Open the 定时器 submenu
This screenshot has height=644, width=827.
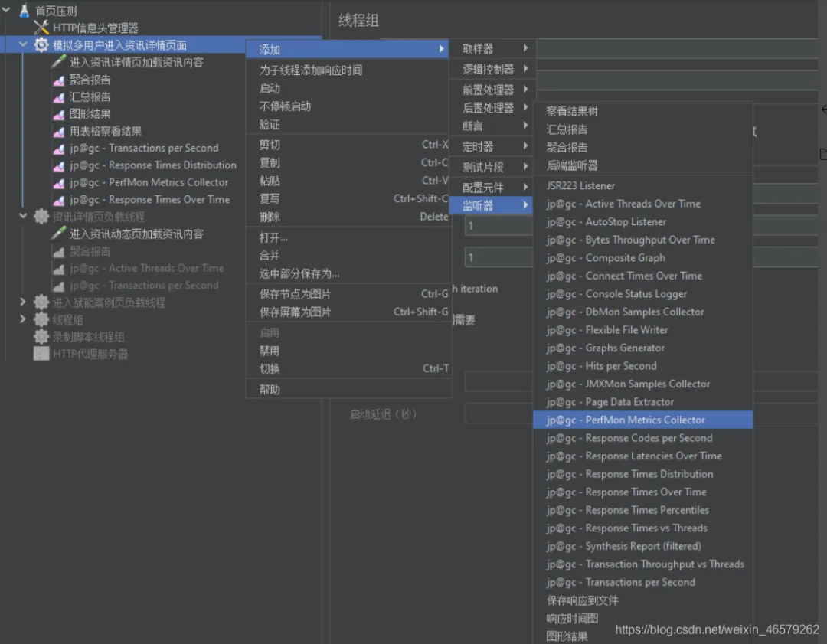click(x=492, y=146)
